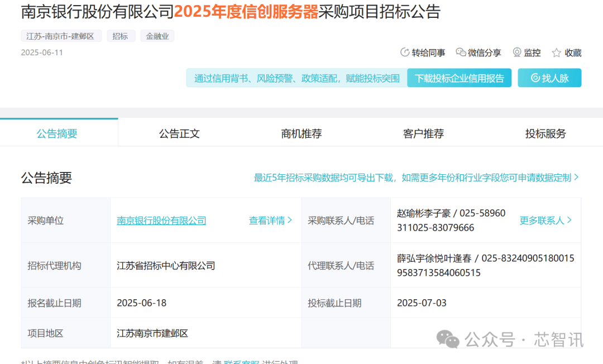
Task: Click the 招标 tag
Action: pos(120,36)
